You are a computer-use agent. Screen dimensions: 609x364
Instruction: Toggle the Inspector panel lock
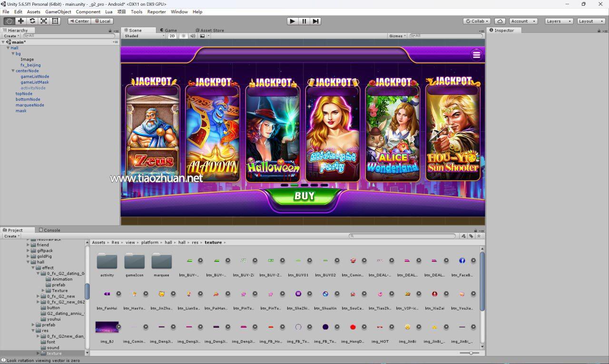[599, 30]
